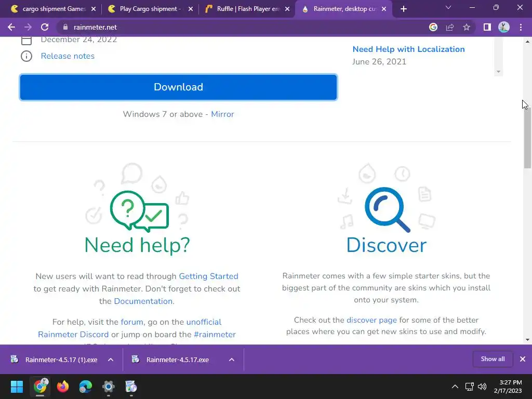Screen dimensions: 532x399
Task: Click the news panel scroll-down arrow
Action: [x=498, y=72]
